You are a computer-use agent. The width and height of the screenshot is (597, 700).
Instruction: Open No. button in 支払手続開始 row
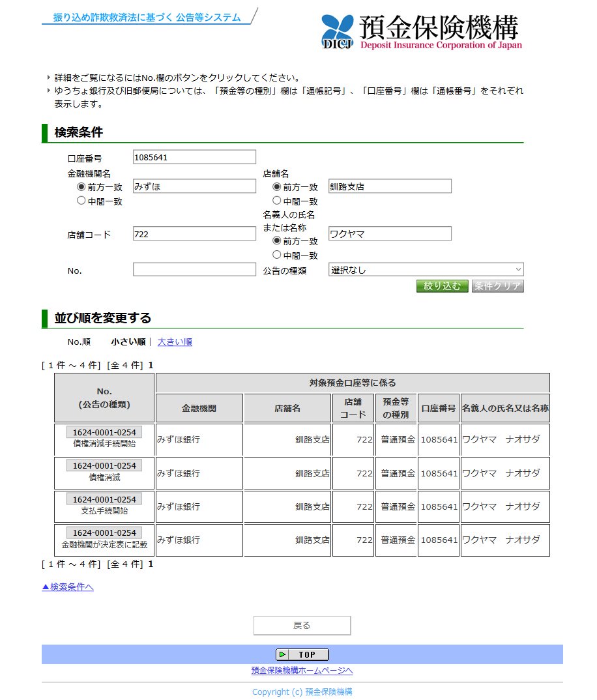(104, 499)
